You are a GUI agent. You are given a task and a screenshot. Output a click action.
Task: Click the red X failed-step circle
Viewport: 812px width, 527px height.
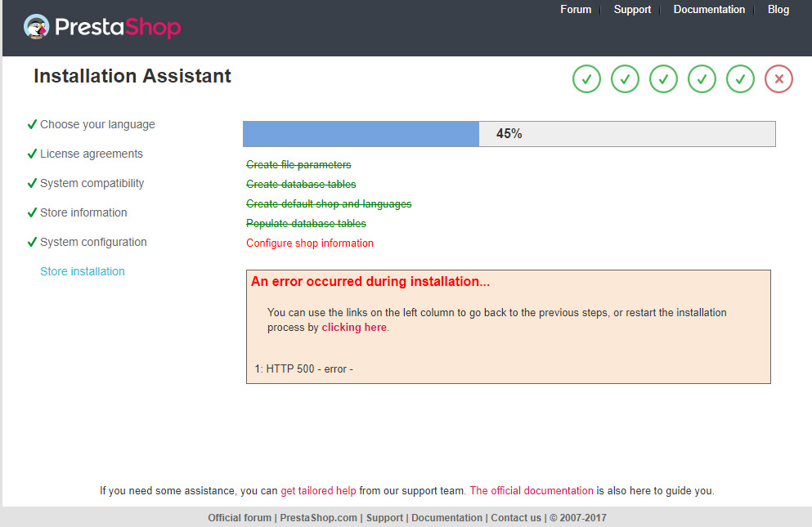click(x=778, y=79)
